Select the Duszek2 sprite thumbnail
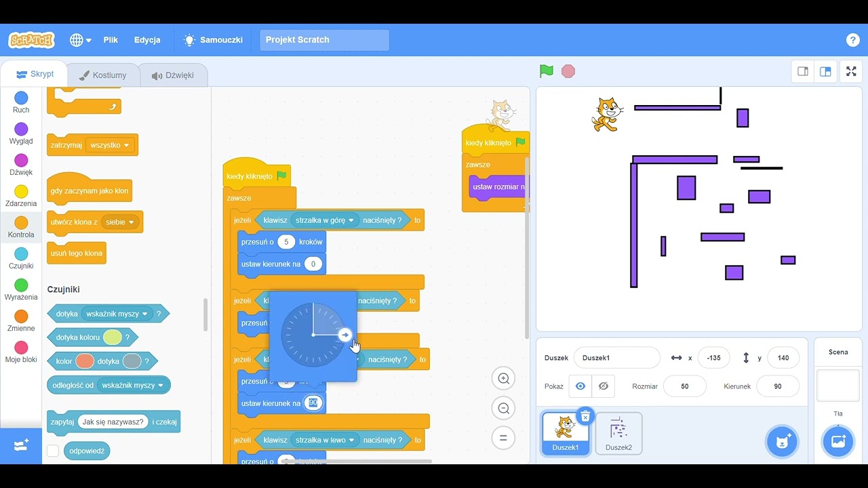Viewport: 868px width, 488px height. [x=618, y=433]
